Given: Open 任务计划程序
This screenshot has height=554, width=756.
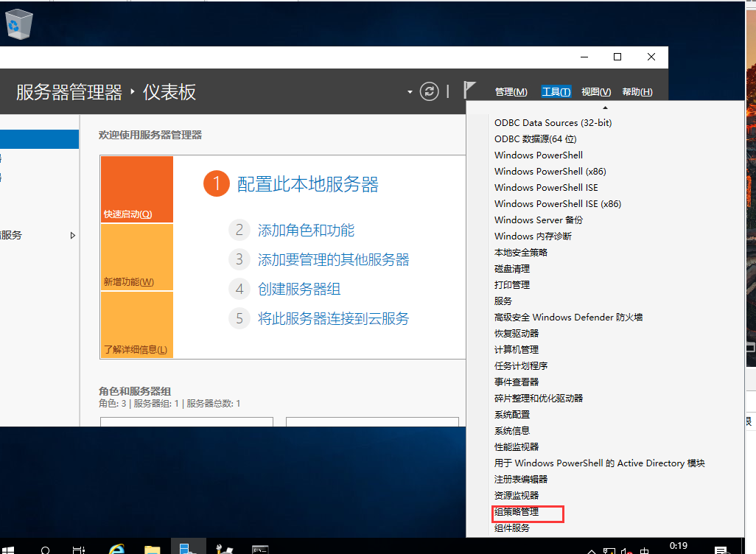Looking at the screenshot, I should pyautogui.click(x=521, y=365).
